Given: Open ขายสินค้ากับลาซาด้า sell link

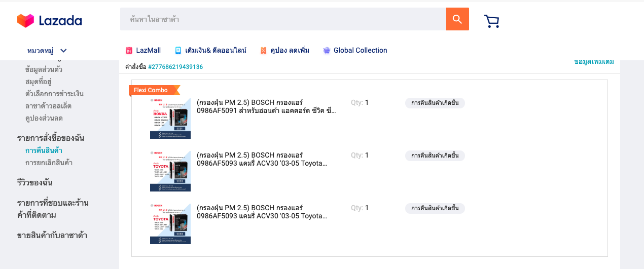Looking at the screenshot, I should point(52,235).
